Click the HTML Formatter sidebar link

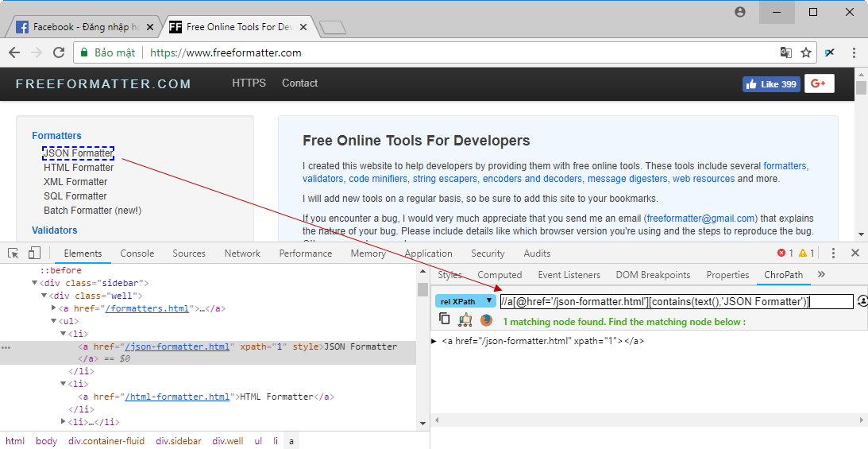pos(79,167)
